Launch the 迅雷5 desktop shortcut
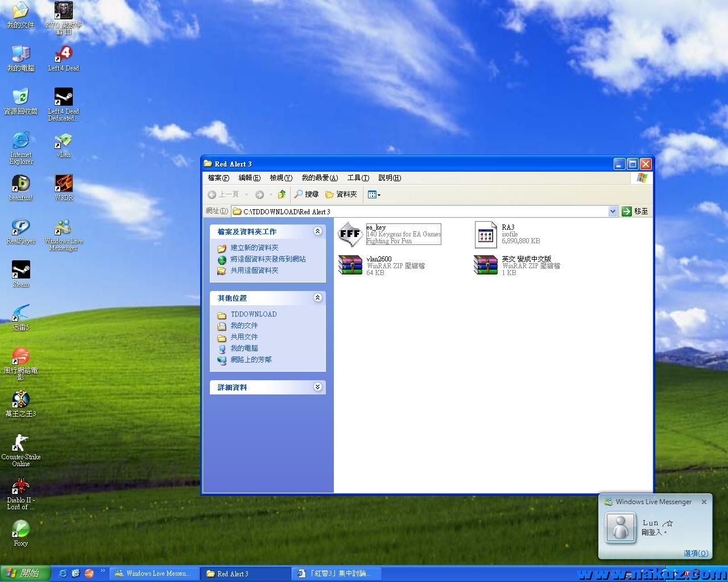The width and height of the screenshot is (728, 582). point(20,317)
